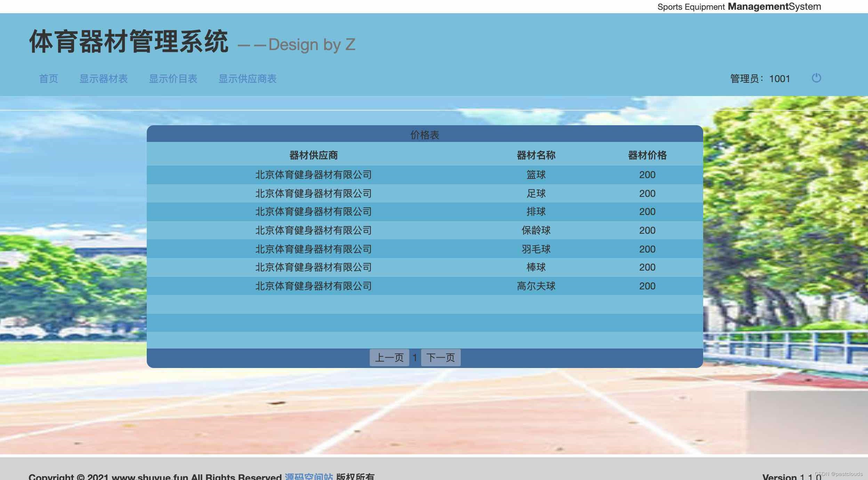The width and height of the screenshot is (868, 480).
Task: Click page number 1 in pagination
Action: 415,358
